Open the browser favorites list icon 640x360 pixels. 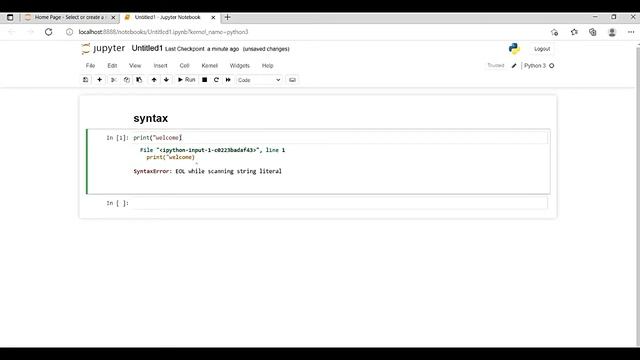tap(574, 32)
